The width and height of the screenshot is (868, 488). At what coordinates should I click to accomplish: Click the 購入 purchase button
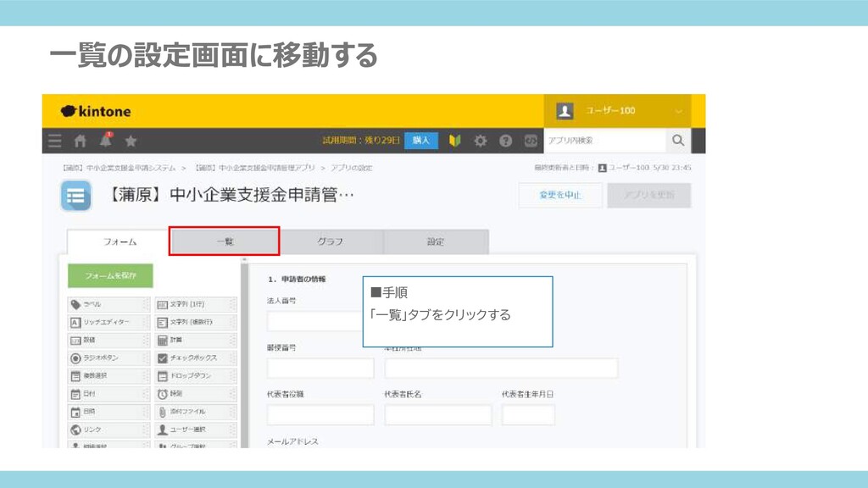coord(420,141)
